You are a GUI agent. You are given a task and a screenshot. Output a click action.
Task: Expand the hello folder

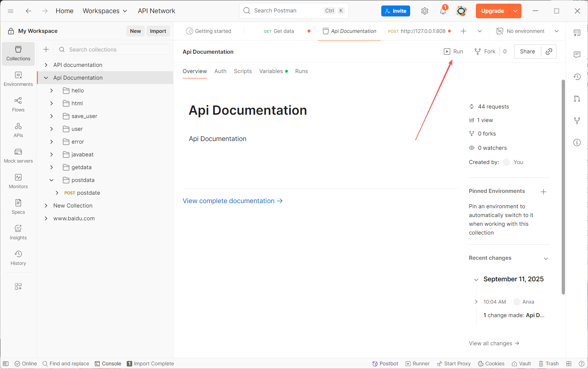(x=51, y=91)
